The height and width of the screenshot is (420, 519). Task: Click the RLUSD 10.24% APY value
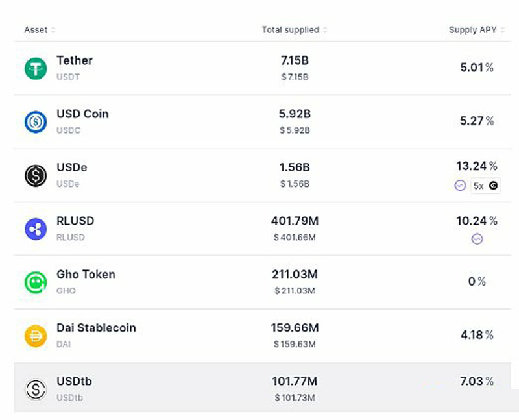click(477, 221)
